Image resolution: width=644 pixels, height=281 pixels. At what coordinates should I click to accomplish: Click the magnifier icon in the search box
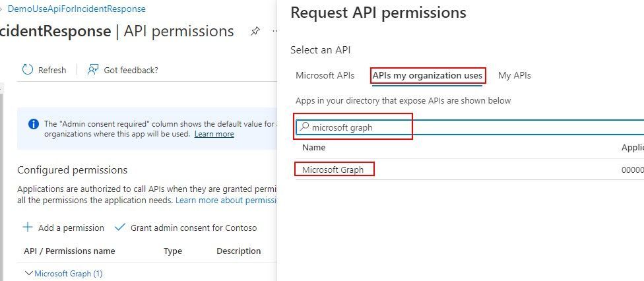click(x=304, y=127)
